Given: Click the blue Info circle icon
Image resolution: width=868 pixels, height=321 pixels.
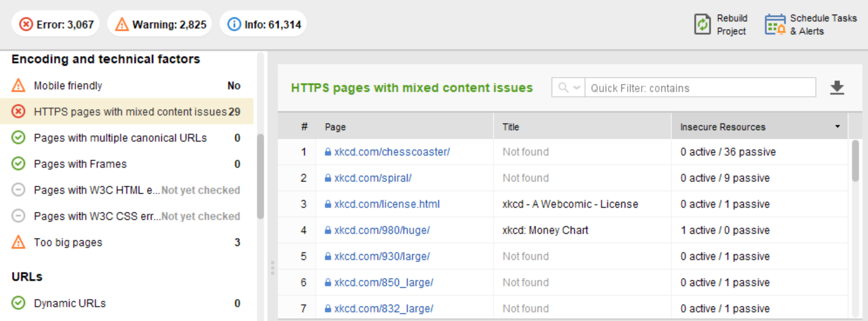Looking at the screenshot, I should click(234, 24).
